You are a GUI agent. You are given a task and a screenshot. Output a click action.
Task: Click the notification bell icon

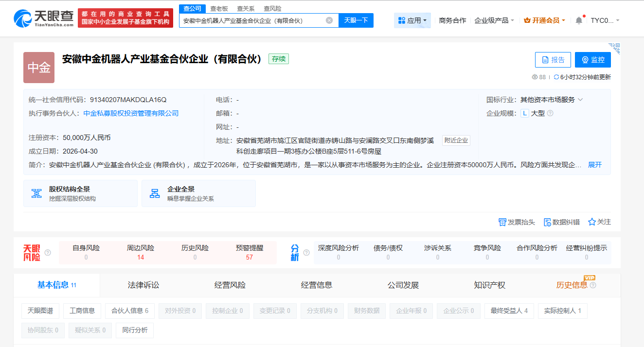click(x=579, y=20)
